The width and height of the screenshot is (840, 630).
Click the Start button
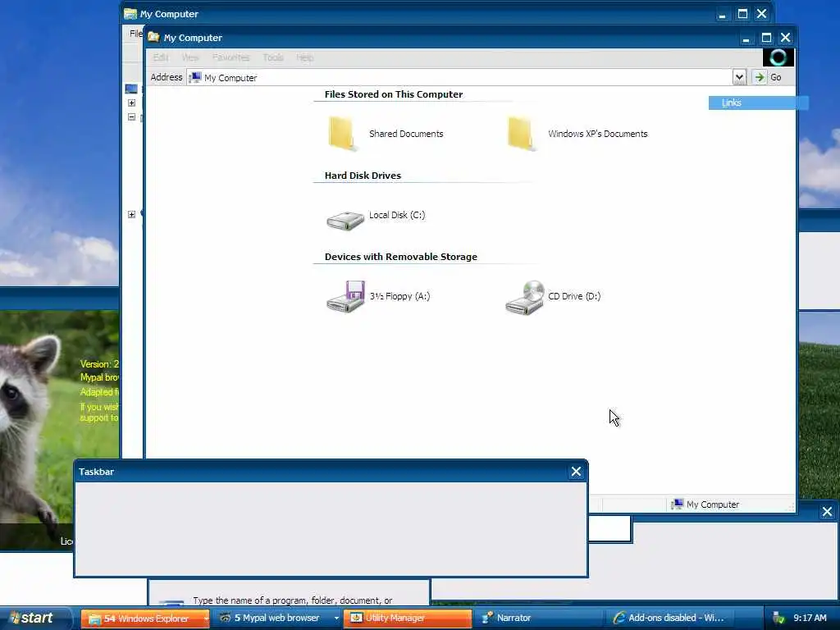(x=35, y=618)
